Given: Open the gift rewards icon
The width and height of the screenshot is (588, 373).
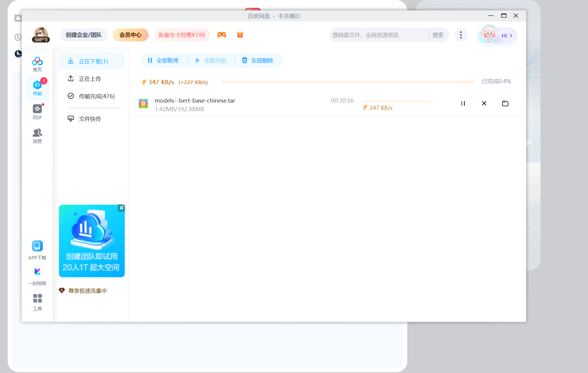Looking at the screenshot, I should [240, 35].
